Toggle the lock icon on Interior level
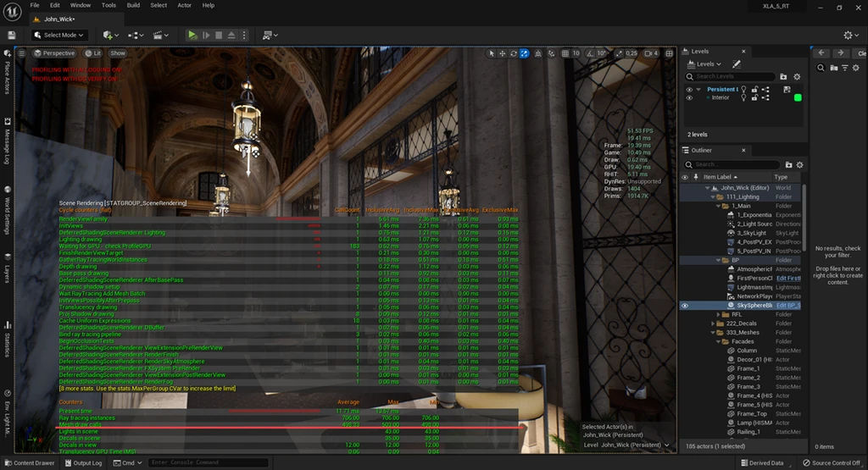 click(754, 98)
